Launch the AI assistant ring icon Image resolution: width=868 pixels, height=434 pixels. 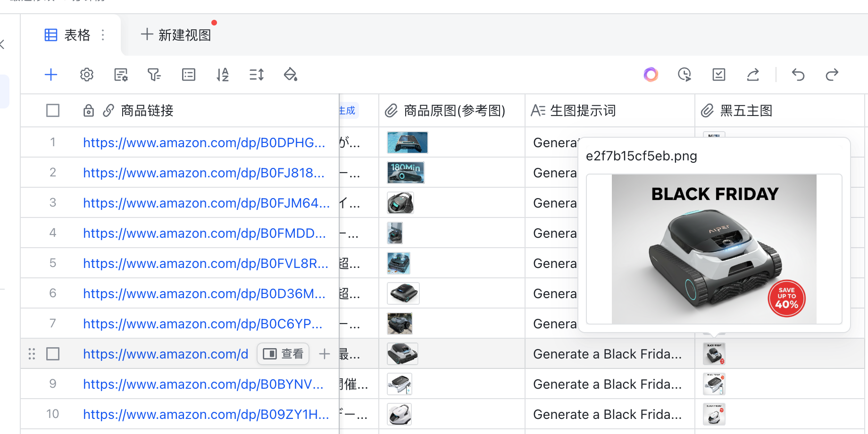pyautogui.click(x=651, y=75)
